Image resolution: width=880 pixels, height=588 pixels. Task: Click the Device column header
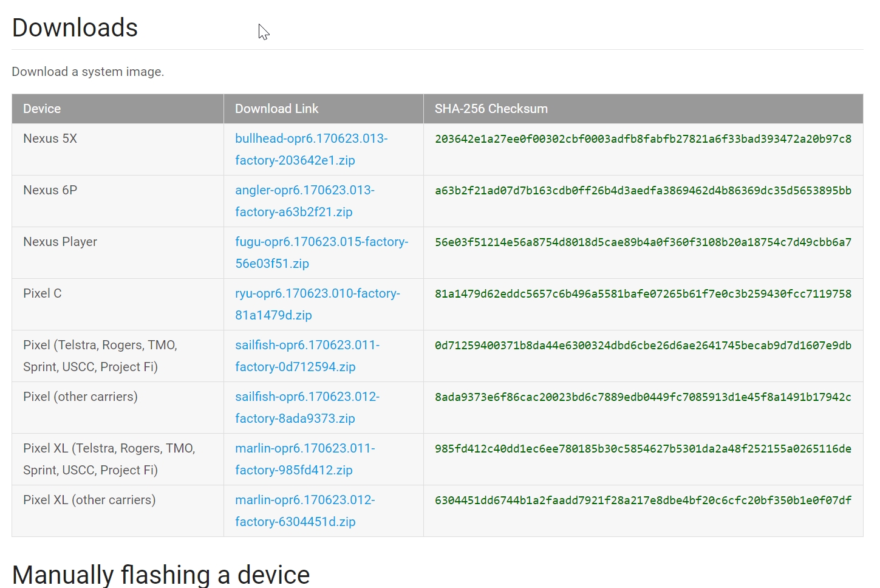coord(118,109)
